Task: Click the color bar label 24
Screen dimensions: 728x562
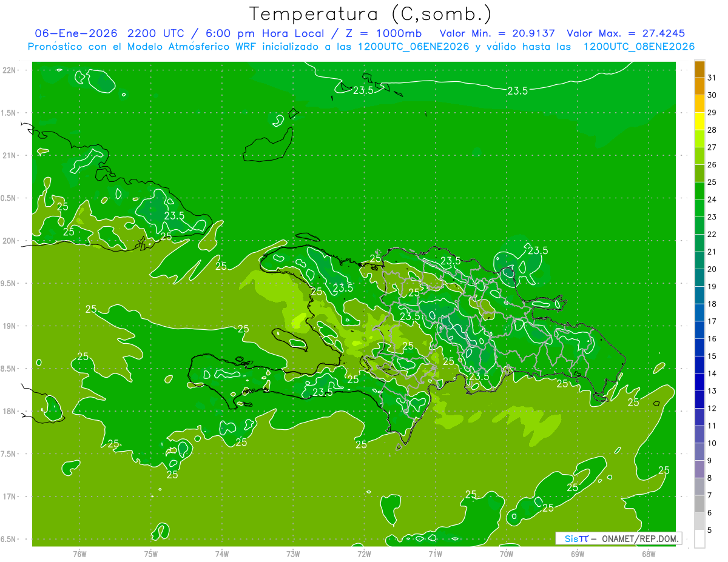Action: pos(712,199)
